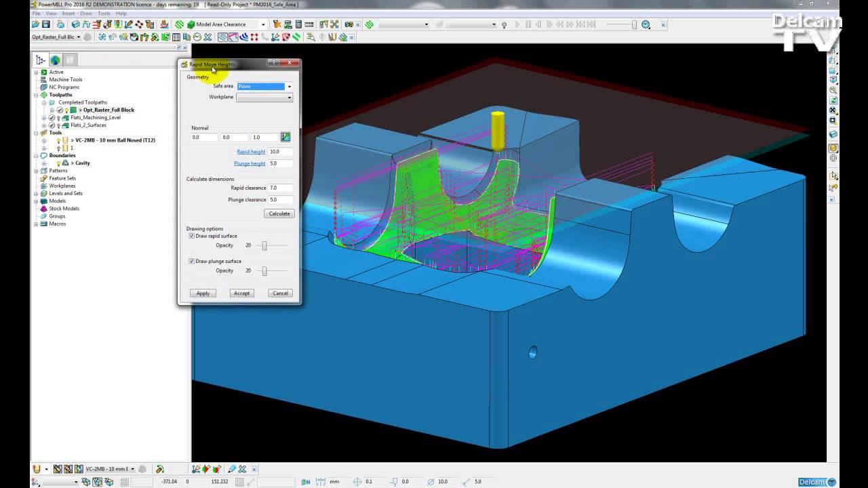Click the Apply button
This screenshot has height=488, width=868.
[203, 293]
